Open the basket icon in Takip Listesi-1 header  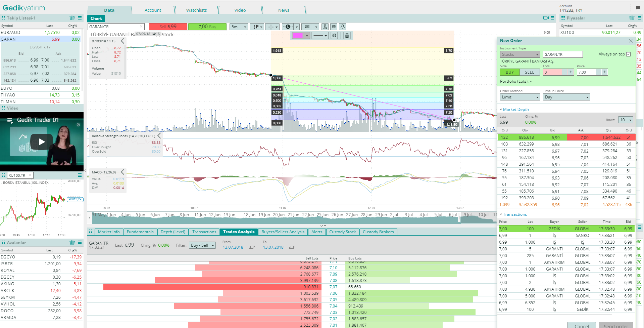pos(72,18)
